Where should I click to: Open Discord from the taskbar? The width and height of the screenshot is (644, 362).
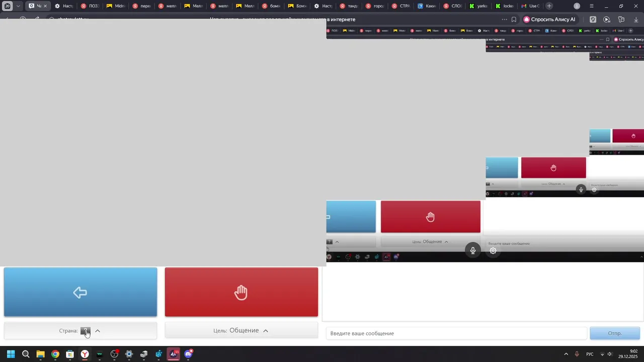tap(188, 354)
